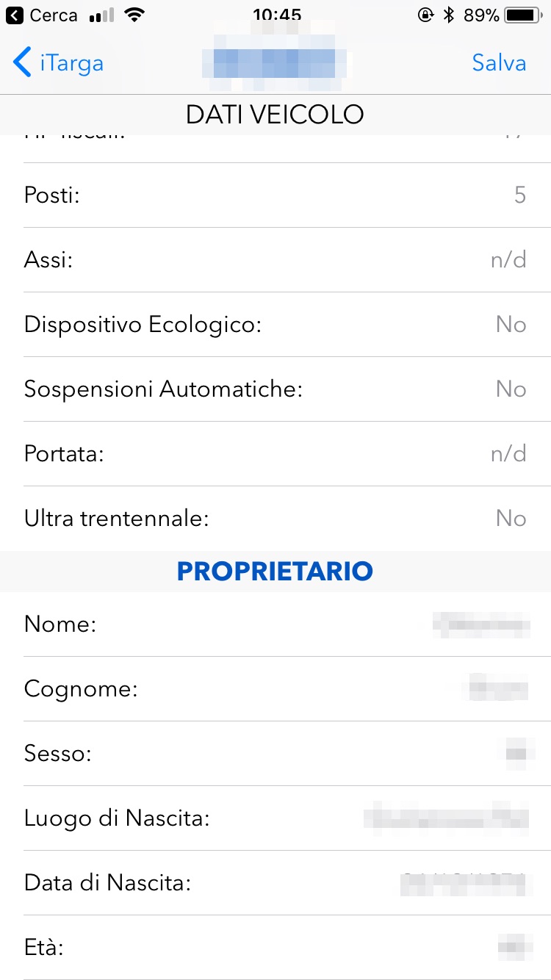The height and width of the screenshot is (980, 551).
Task: Tap the Cerca back arrow icon
Action: (x=14, y=15)
